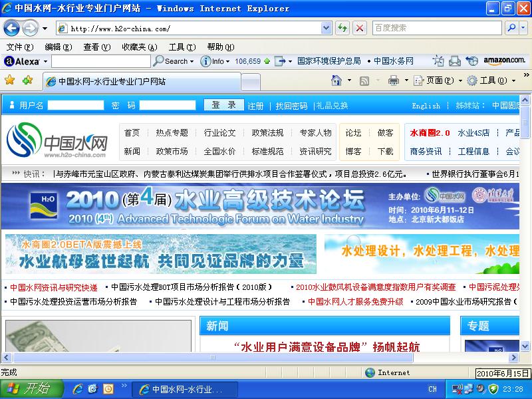Click the 水业航母盛世起航 banner image
This screenshot has width=532, height=399.
161,254
